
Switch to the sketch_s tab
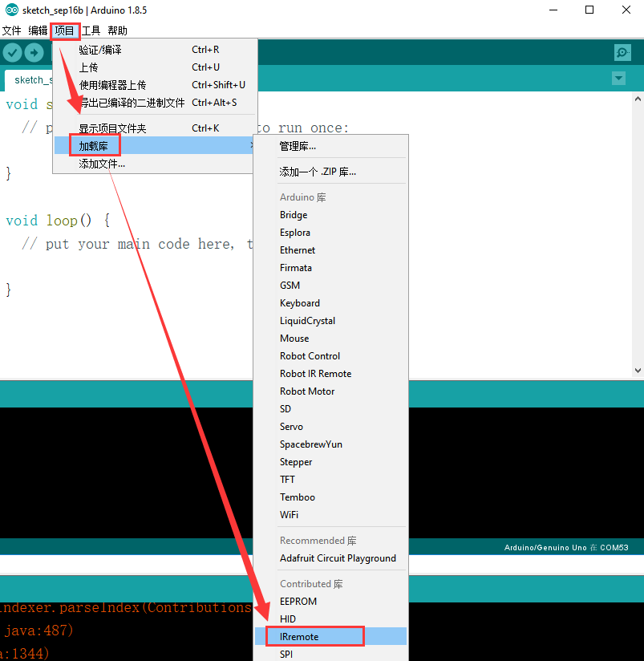(30, 80)
